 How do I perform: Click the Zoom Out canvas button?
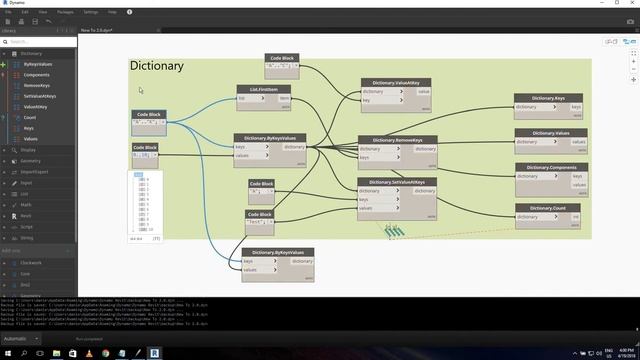[633, 69]
